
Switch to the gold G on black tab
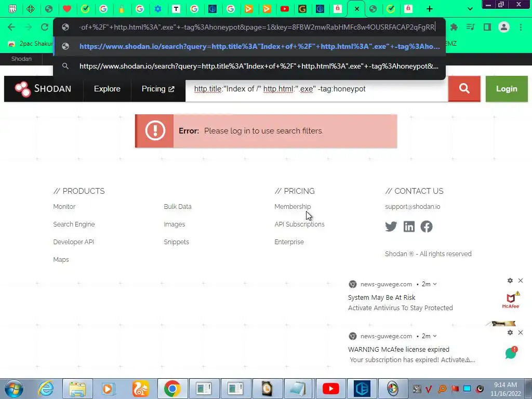tap(302, 9)
